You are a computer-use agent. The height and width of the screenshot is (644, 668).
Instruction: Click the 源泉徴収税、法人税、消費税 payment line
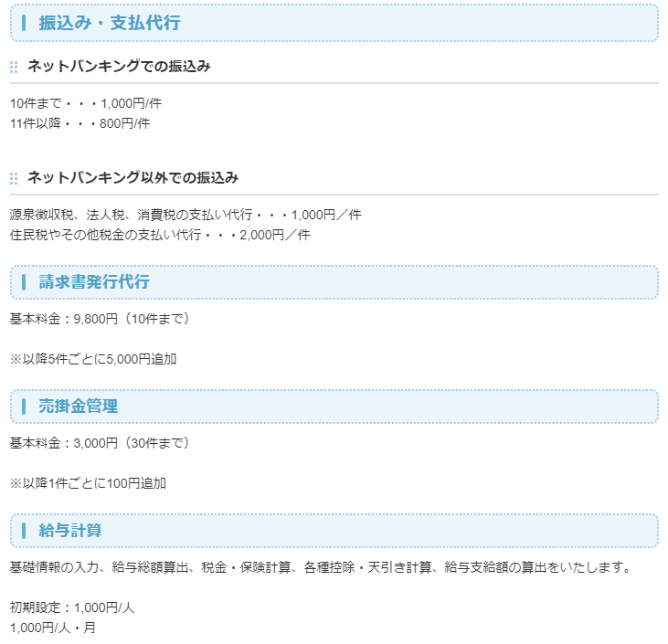click(x=186, y=215)
